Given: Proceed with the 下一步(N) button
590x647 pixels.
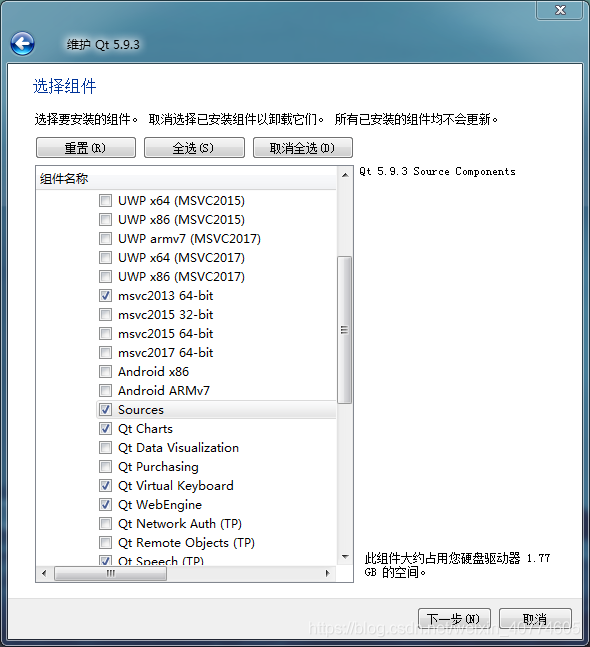Looking at the screenshot, I should pos(454,619).
